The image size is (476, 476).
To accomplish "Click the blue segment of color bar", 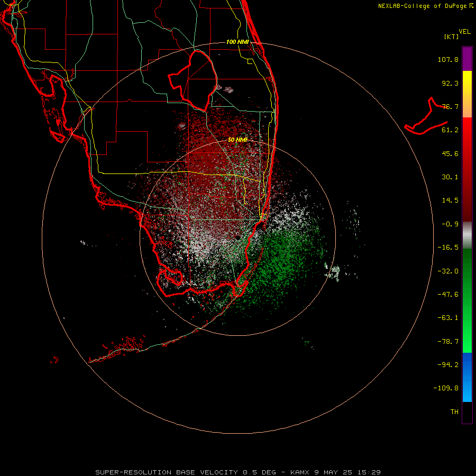I will click(467, 377).
